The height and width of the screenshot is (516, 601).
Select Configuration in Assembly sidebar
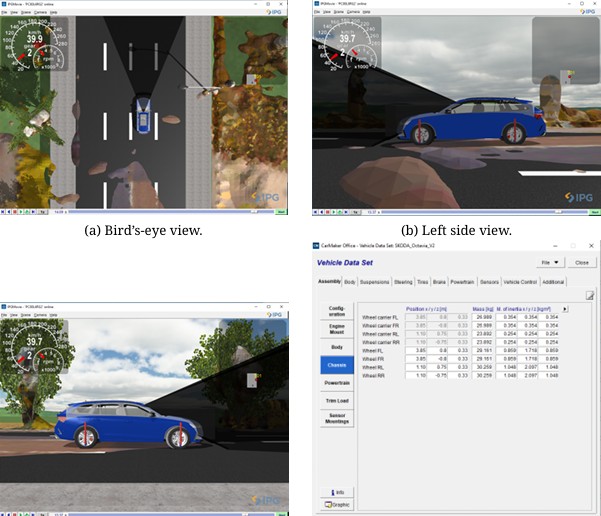337,311
